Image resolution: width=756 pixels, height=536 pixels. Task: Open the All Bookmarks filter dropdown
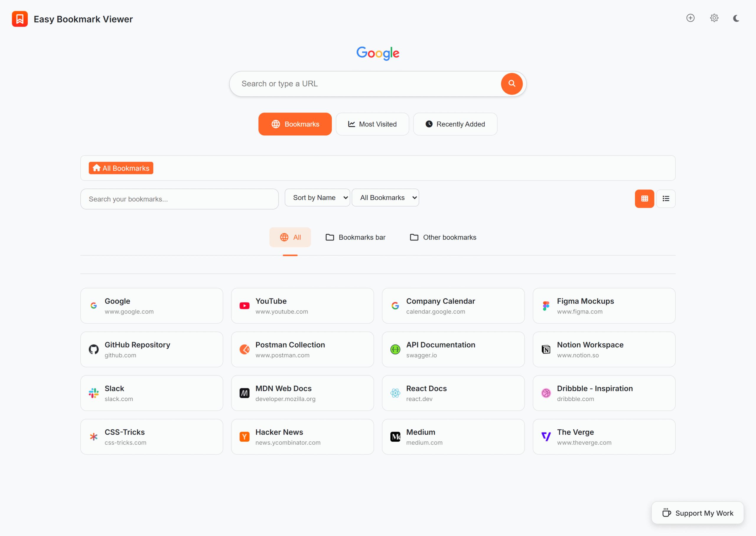385,197
